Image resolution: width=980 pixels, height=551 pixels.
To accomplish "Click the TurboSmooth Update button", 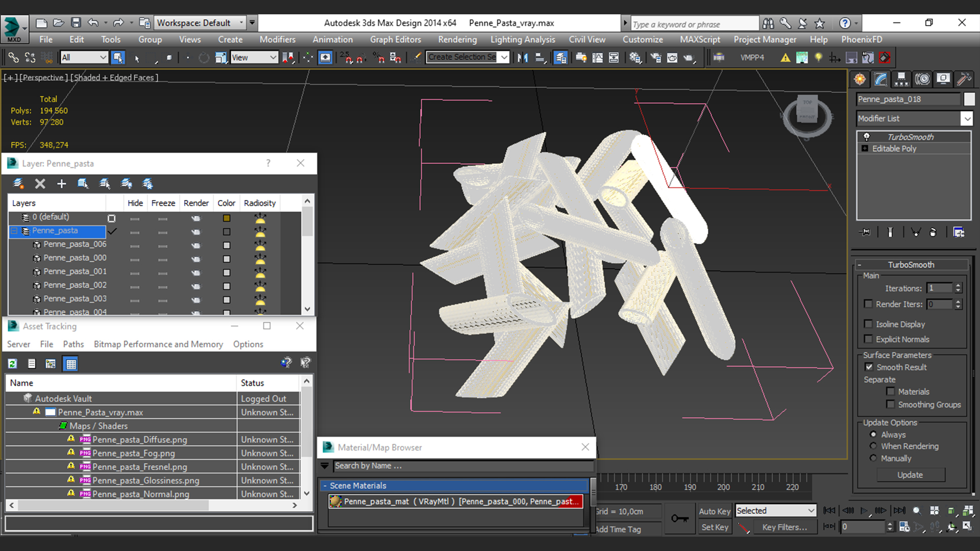I will point(911,475).
